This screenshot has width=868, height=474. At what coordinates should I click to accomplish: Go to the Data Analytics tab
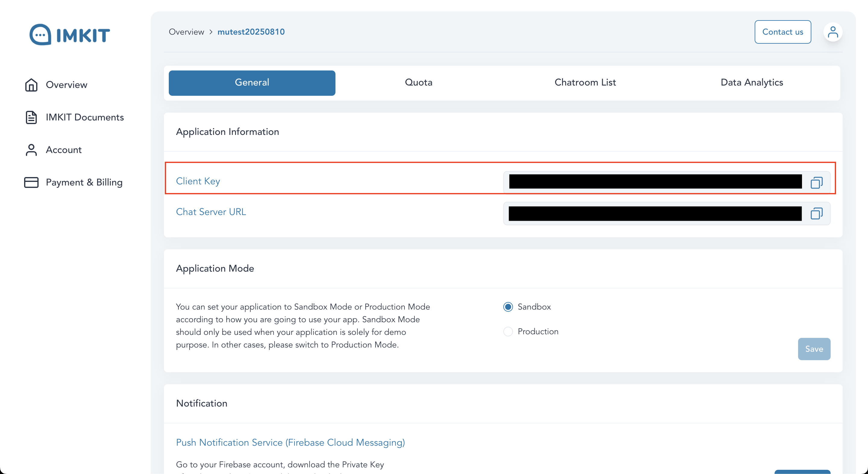(751, 83)
